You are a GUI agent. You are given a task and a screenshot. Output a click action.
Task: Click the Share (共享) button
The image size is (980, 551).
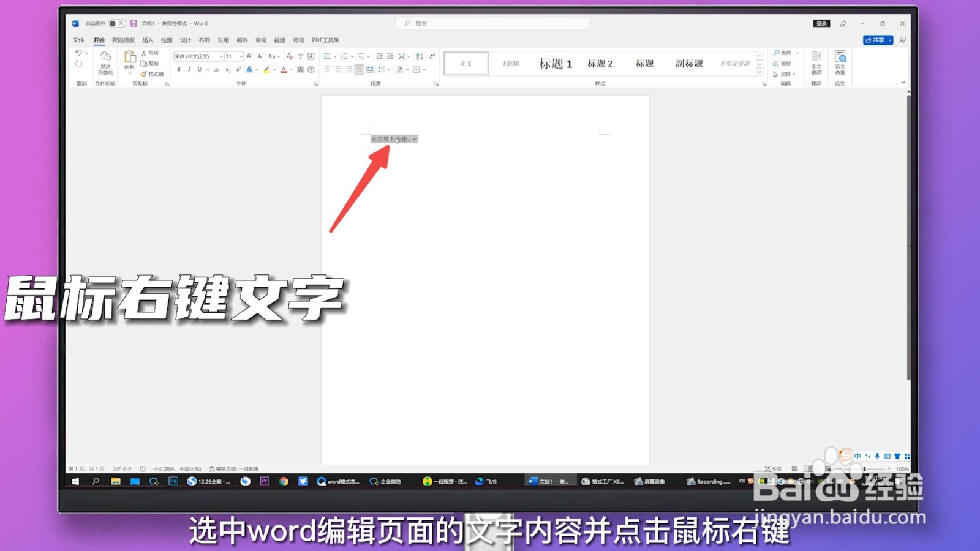pyautogui.click(x=878, y=40)
